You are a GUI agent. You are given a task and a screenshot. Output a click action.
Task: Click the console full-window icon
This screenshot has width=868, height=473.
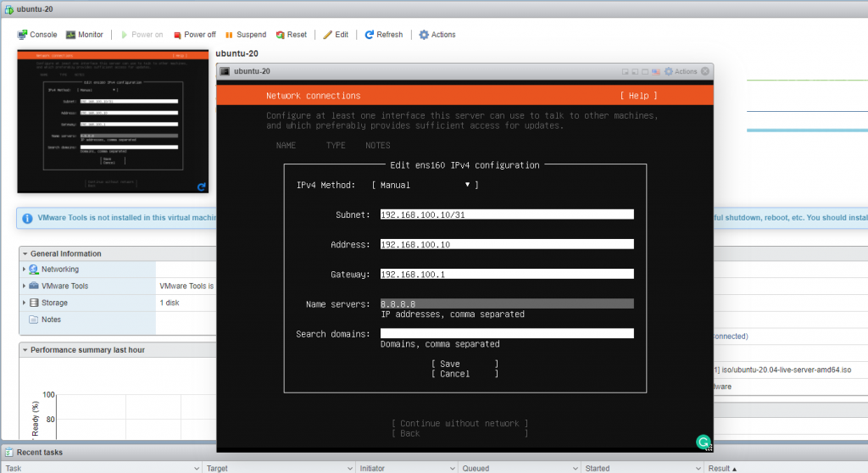[645, 71]
